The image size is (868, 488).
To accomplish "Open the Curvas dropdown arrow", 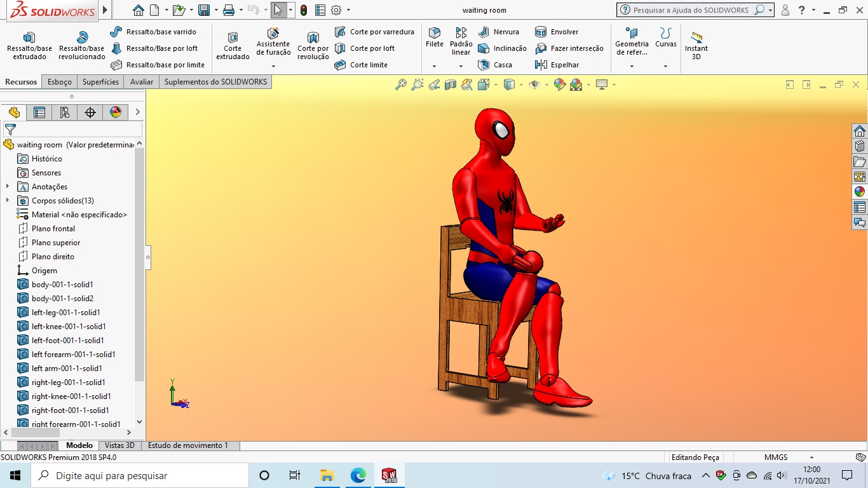I will pos(665,66).
